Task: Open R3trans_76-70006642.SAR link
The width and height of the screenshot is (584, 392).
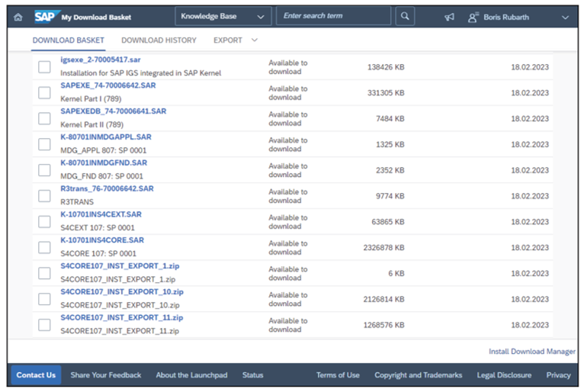Action: (107, 188)
